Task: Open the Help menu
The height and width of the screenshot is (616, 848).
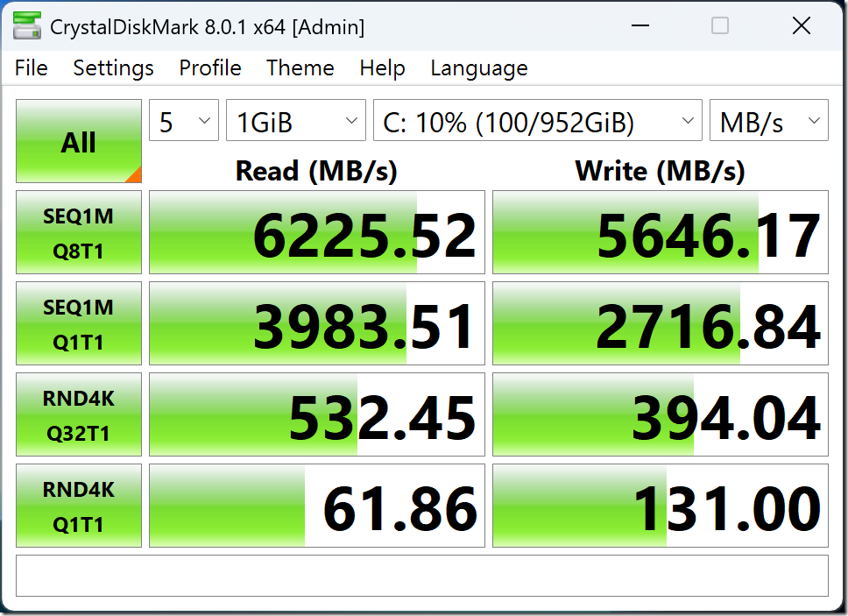Action: click(x=382, y=68)
